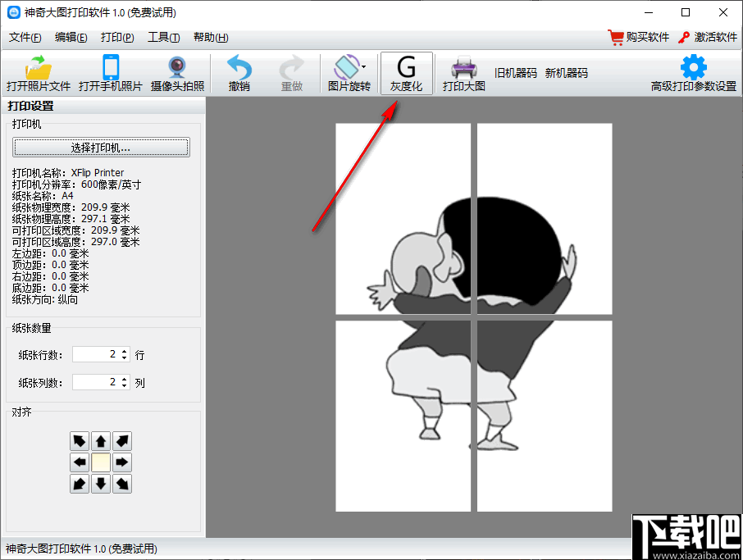Align image left with left arrow
Viewport: 743px width, 560px height.
click(x=80, y=462)
